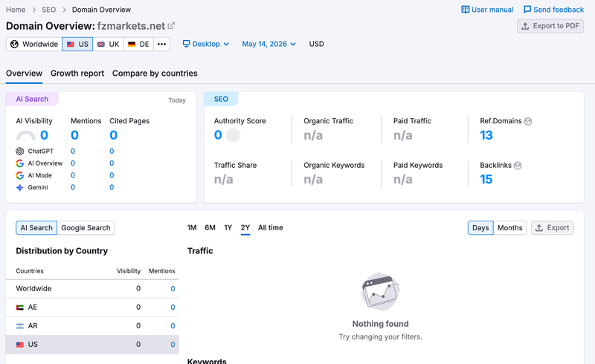Open the Overview tab
The height and width of the screenshot is (364, 595).
pos(24,74)
